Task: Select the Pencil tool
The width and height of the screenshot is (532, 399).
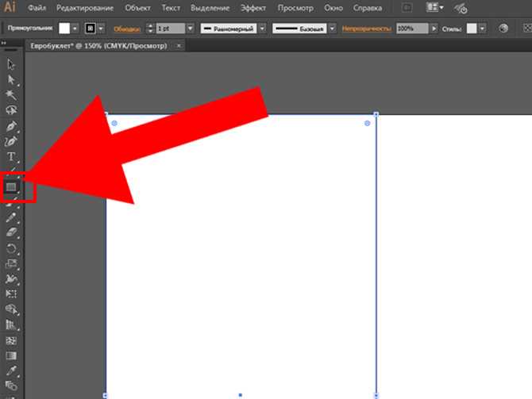Action: click(x=11, y=217)
